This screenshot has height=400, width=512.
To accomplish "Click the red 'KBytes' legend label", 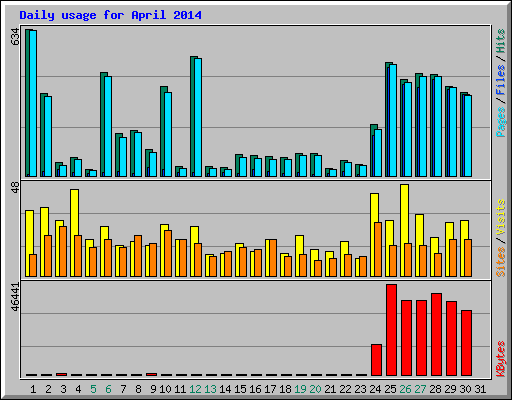I will click(x=501, y=359).
